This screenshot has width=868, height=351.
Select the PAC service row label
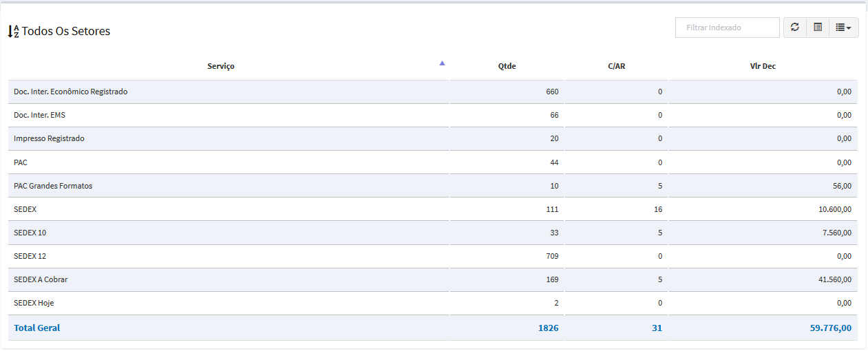point(21,162)
